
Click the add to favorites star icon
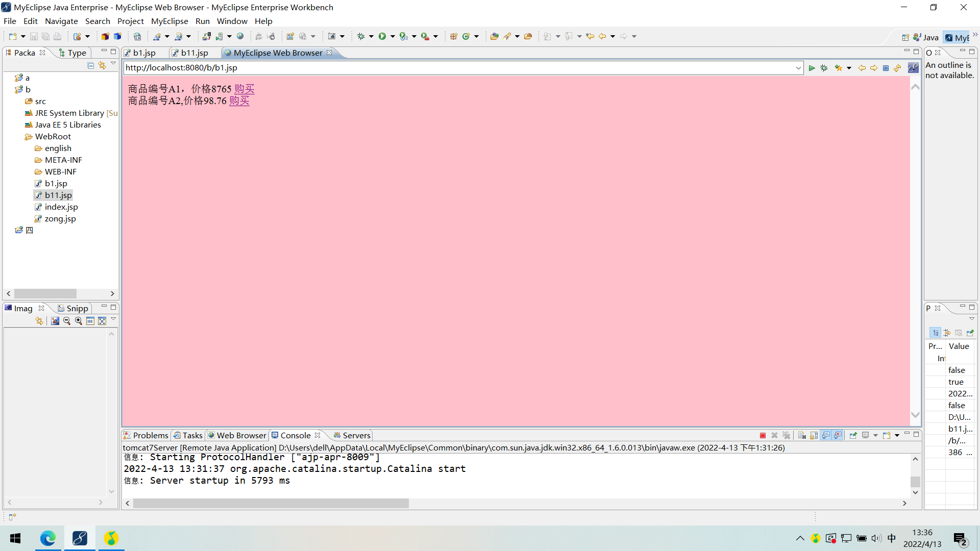[838, 68]
